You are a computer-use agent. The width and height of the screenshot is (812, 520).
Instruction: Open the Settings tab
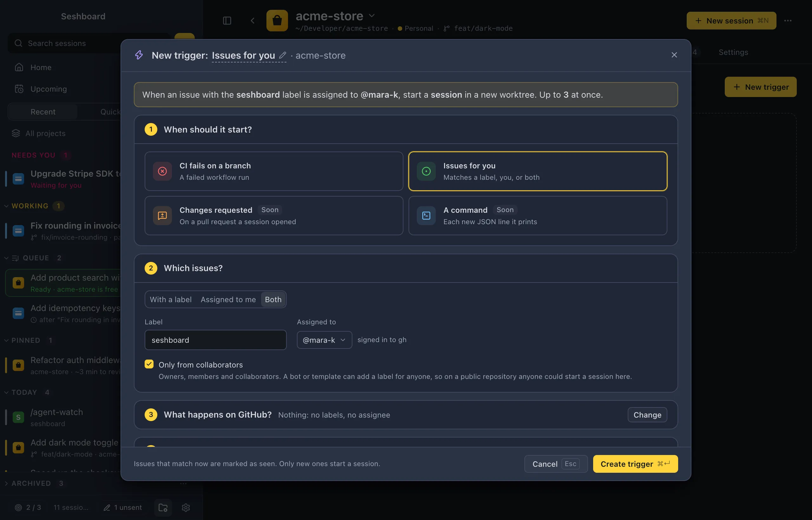tap(733, 52)
